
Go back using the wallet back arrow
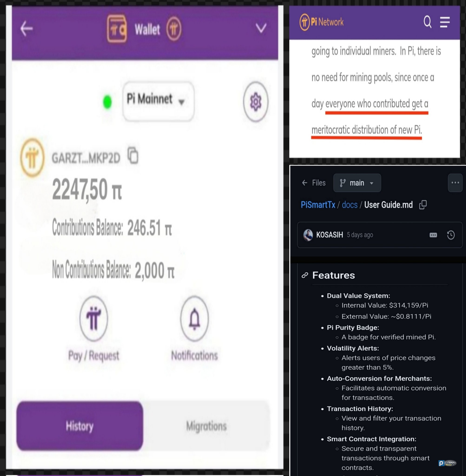(x=26, y=29)
